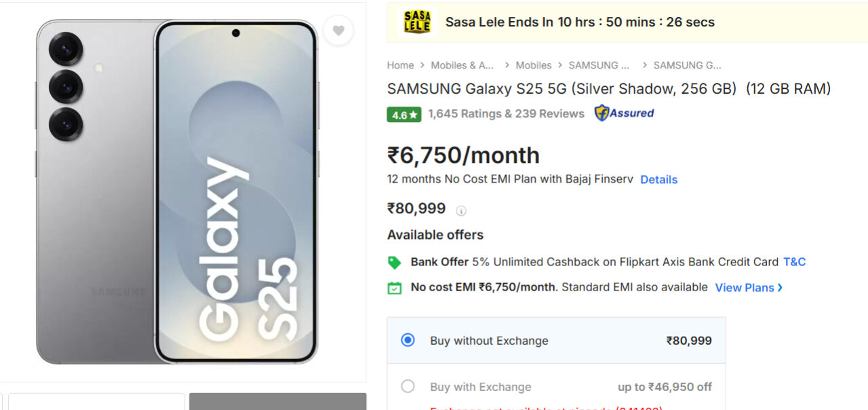The height and width of the screenshot is (410, 868).
Task: Click the Sasa Lele sale logo
Action: pos(417,22)
